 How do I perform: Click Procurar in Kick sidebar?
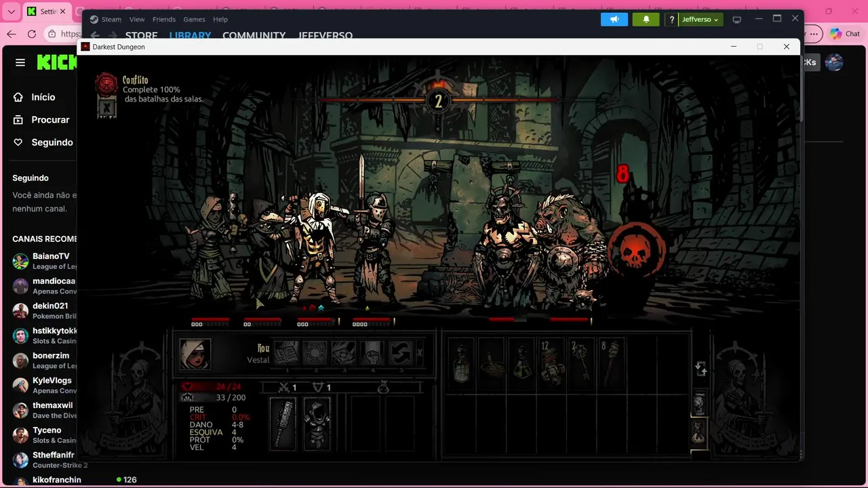[42, 119]
